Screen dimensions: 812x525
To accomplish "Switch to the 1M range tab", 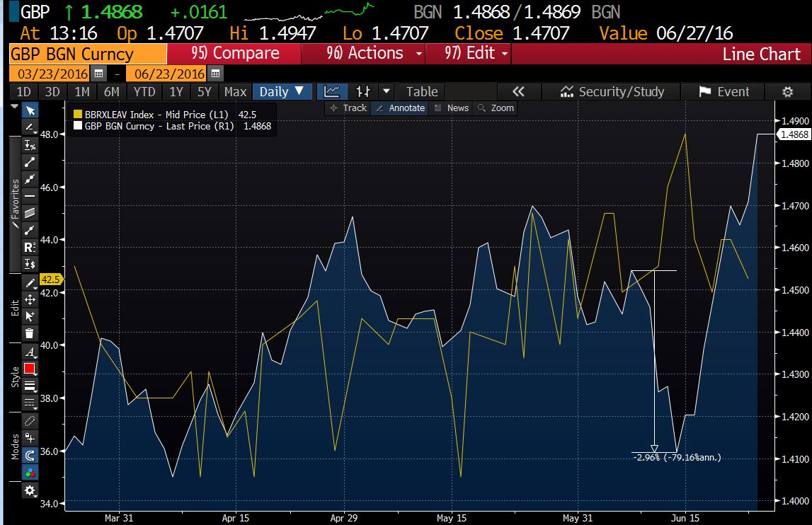I will 82,92.
